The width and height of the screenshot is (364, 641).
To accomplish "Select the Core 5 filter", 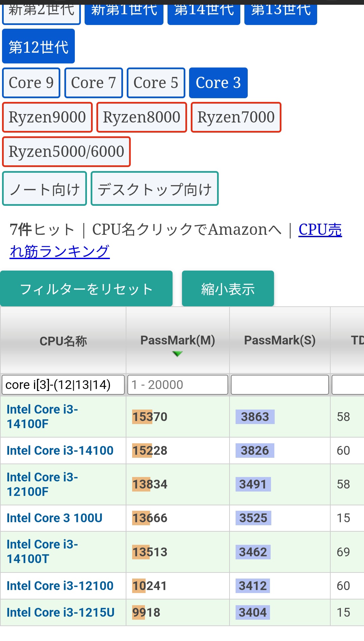I will [x=156, y=83].
